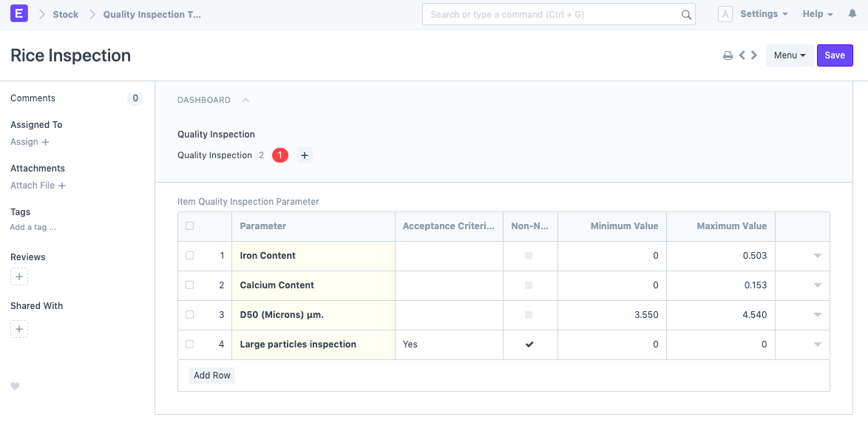This screenshot has height=431, width=868.
Task: Collapse the Dashboard section
Action: click(245, 100)
